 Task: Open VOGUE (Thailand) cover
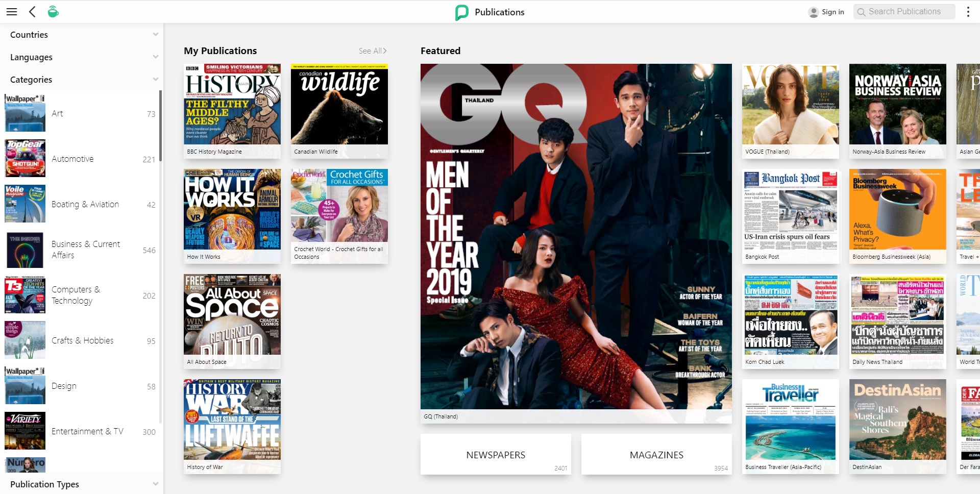point(791,111)
